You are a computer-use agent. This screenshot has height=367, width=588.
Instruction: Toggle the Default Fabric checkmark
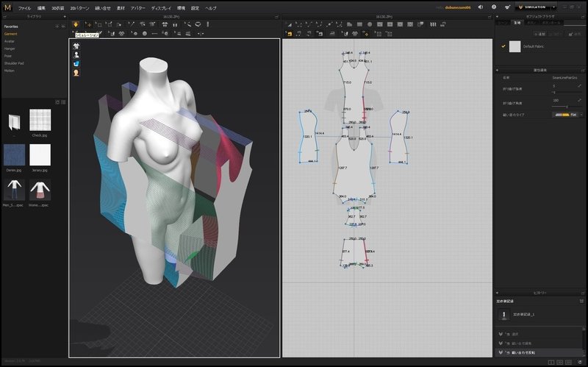click(x=503, y=46)
